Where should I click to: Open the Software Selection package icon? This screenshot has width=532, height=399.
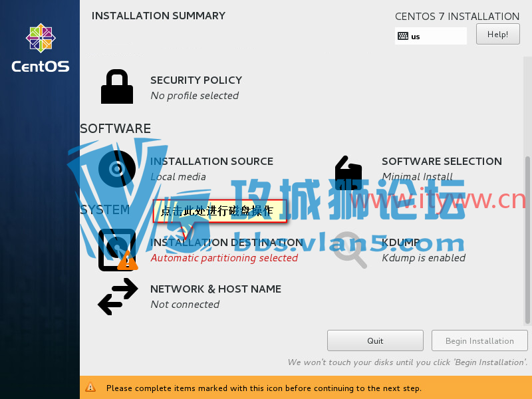pos(348,173)
